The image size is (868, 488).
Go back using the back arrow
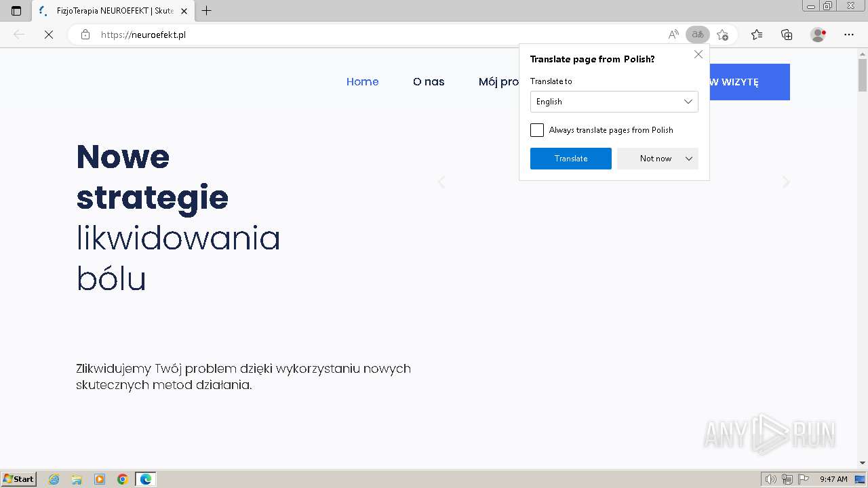pos(19,35)
